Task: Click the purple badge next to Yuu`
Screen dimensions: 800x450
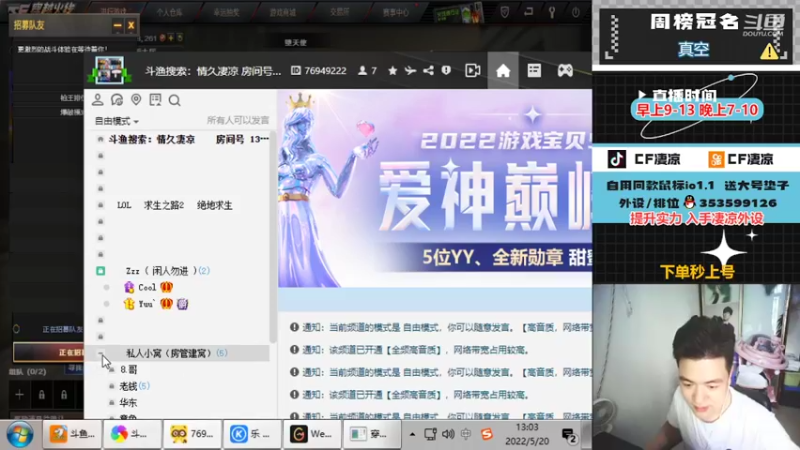Action: [182, 304]
